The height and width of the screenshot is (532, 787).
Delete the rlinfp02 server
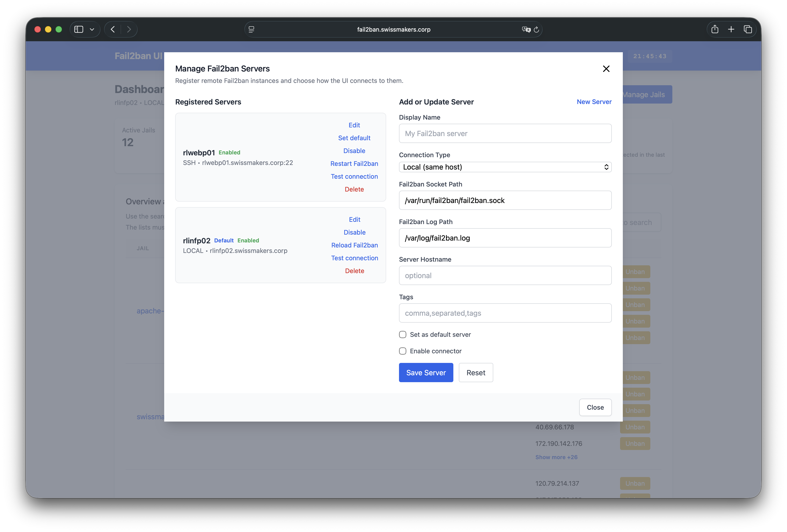click(355, 271)
